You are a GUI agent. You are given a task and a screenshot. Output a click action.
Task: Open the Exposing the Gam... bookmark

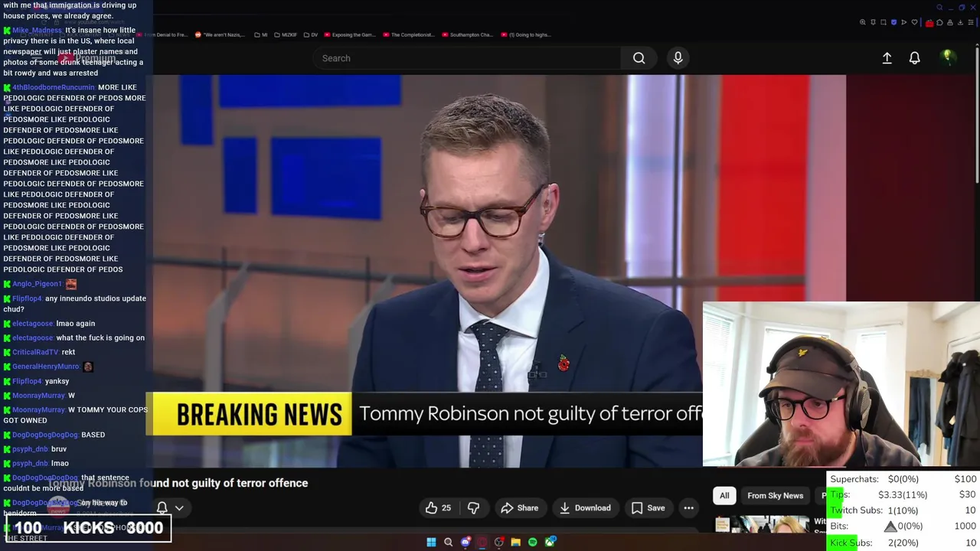(x=349, y=34)
